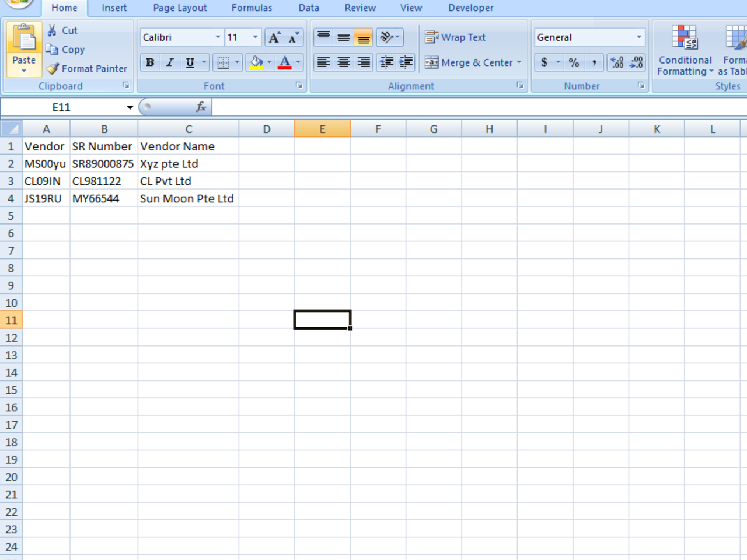Click the Decrease Indent icon
This screenshot has height=560, width=747.
coord(386,62)
